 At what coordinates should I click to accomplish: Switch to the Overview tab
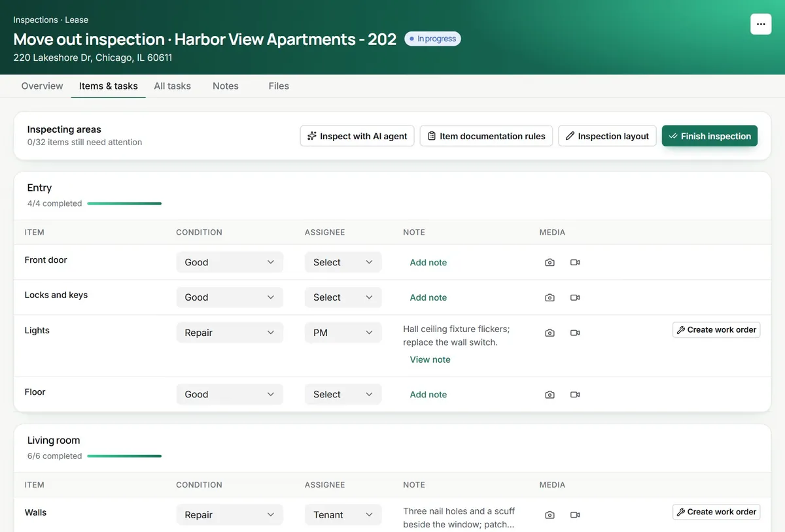[x=42, y=86]
